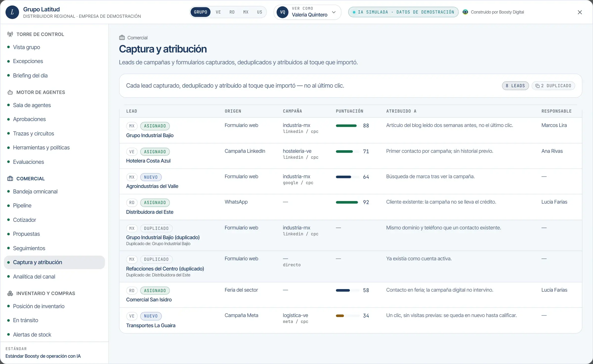
Task: Switch scope to MX
Action: tap(246, 12)
